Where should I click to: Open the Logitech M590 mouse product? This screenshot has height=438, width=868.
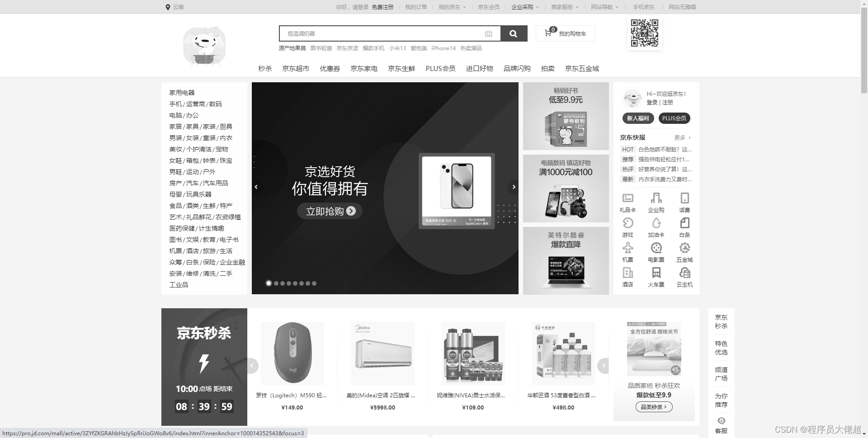[292, 366]
